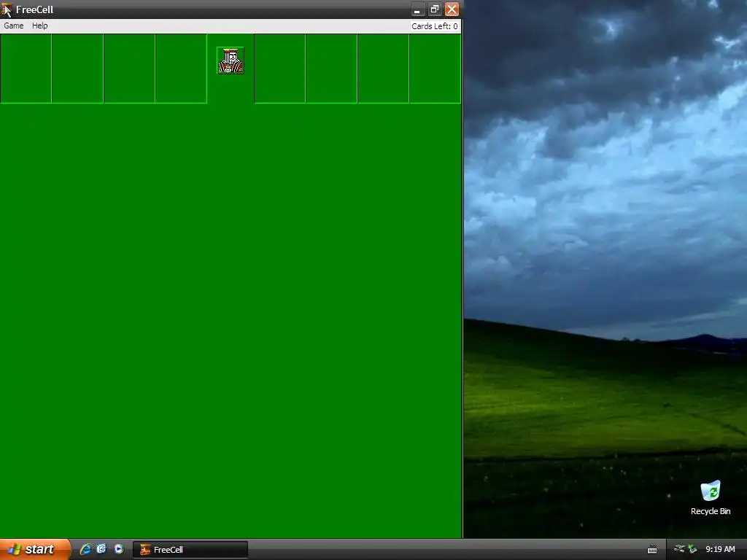Minimize the FreeCell window
The height and width of the screenshot is (560, 747).
click(417, 9)
